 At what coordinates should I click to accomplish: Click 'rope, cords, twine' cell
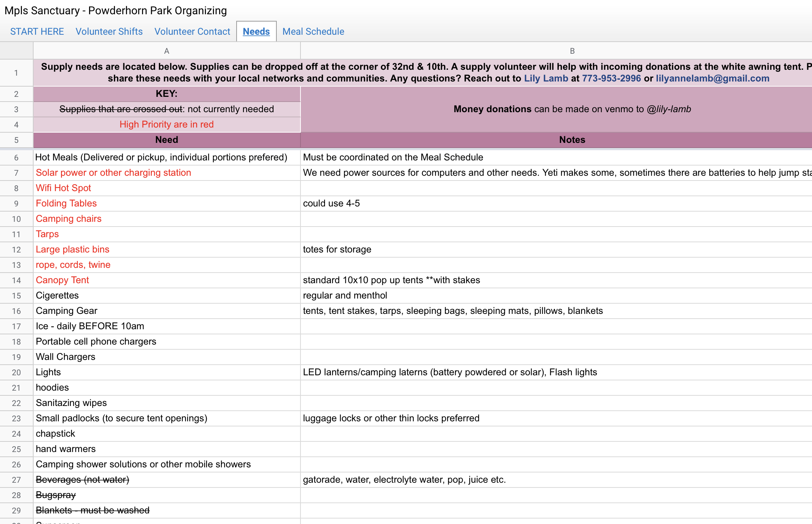pos(167,265)
